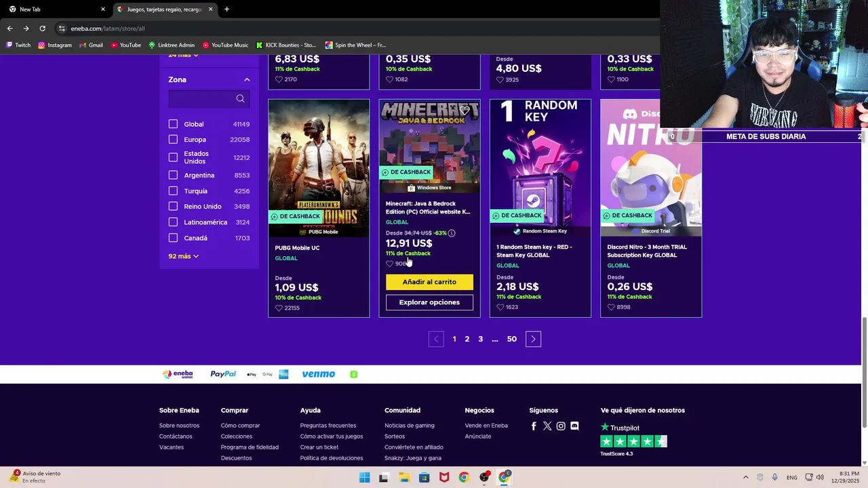
Task: Open Eneba's X (Twitter) icon
Action: click(x=547, y=426)
